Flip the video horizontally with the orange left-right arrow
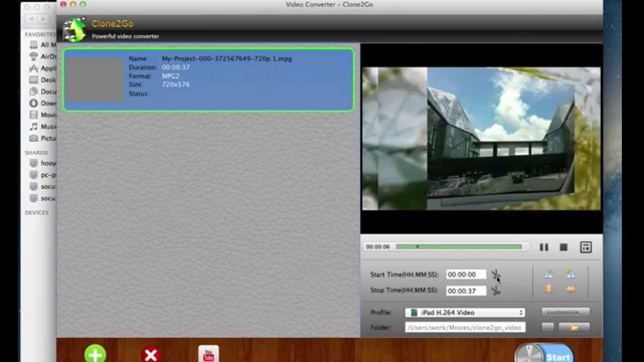 click(x=571, y=289)
